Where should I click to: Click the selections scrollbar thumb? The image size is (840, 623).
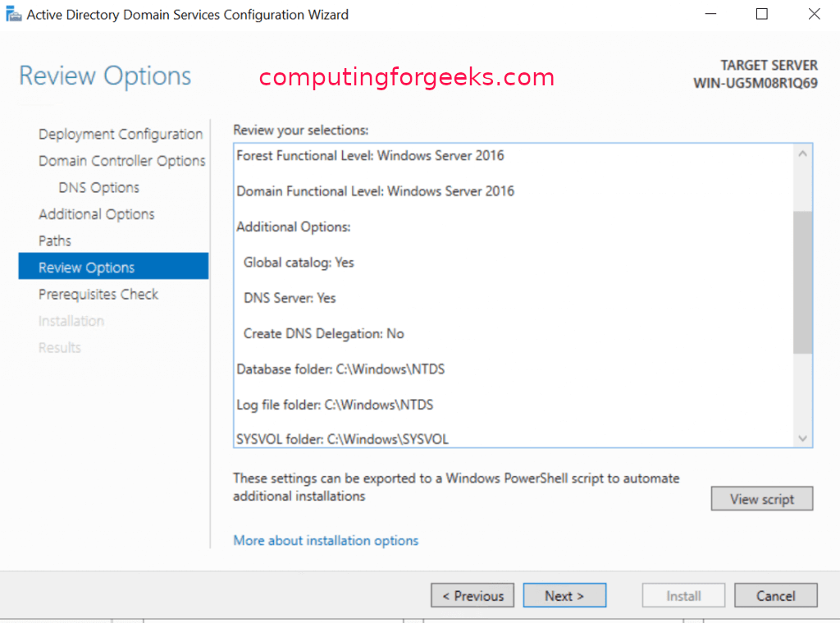pyautogui.click(x=802, y=282)
